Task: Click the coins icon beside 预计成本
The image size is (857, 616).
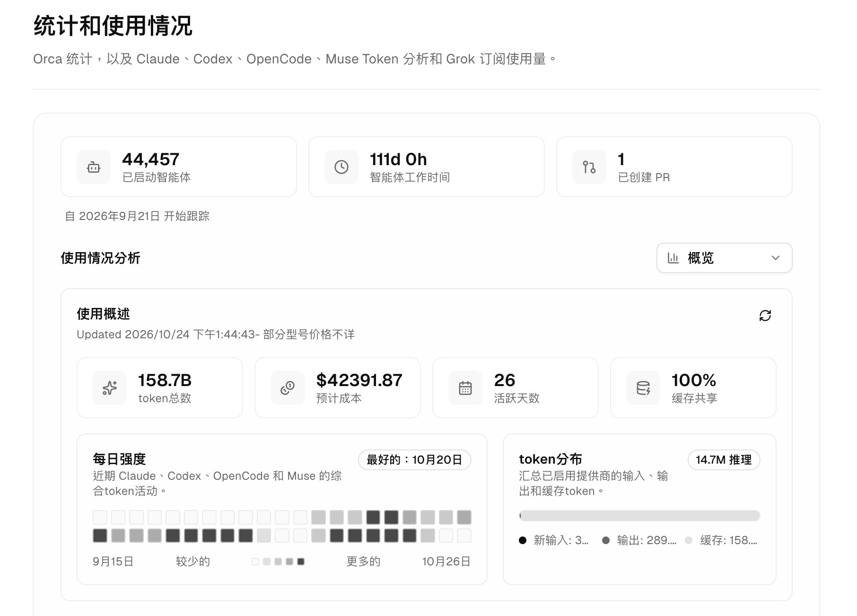Action: (x=288, y=388)
